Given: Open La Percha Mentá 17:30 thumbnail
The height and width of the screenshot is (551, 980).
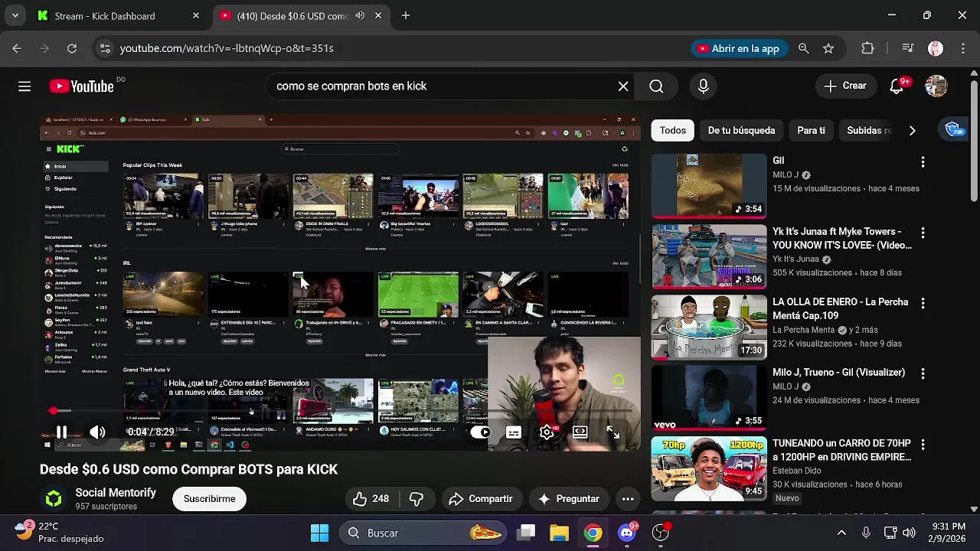Looking at the screenshot, I should (x=709, y=327).
